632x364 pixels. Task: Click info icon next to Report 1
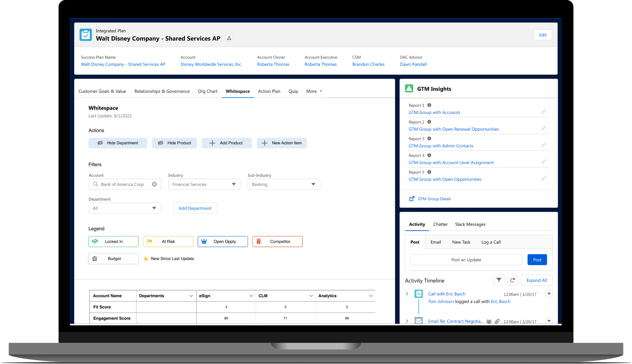click(x=429, y=105)
